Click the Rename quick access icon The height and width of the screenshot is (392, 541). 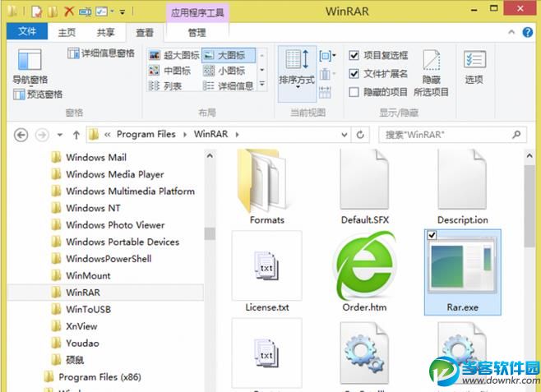coord(85,12)
